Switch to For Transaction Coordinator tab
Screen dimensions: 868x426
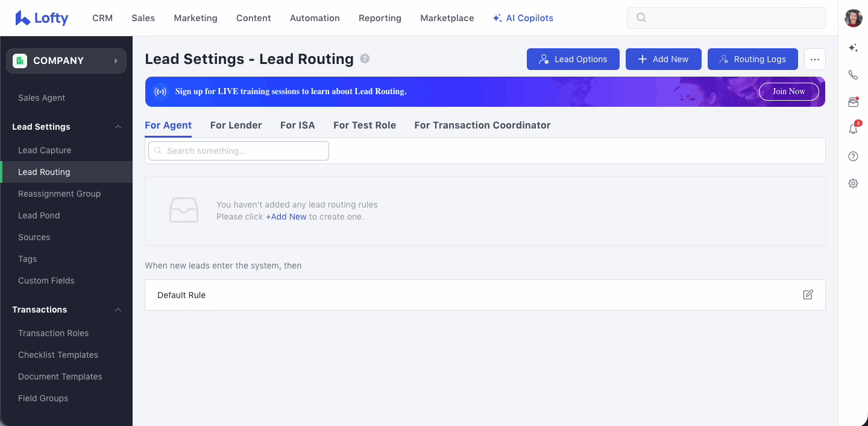(x=482, y=126)
